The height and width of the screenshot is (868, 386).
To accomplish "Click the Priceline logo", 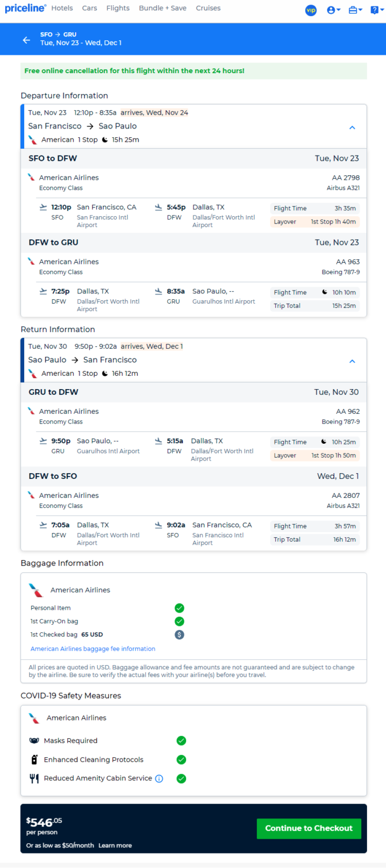I will coord(25,8).
